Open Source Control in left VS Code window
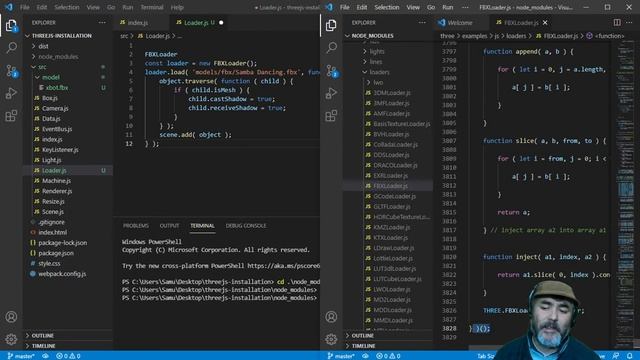The width and height of the screenshot is (640, 360). [11, 71]
